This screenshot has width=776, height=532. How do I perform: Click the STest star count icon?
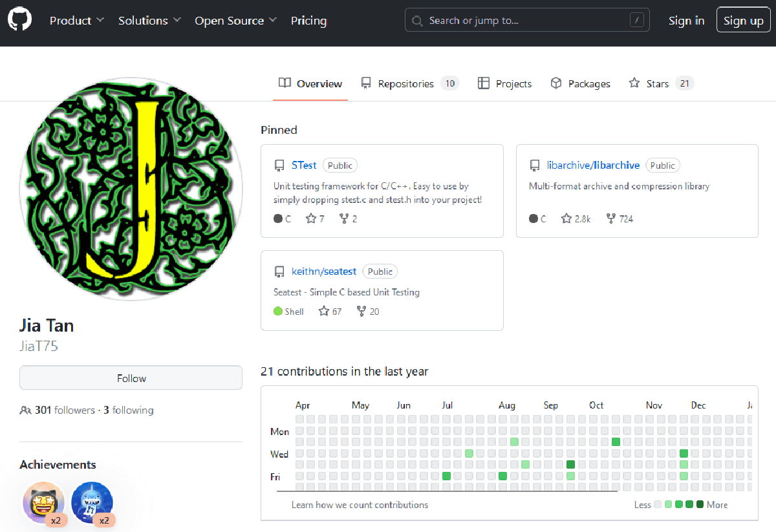311,218
